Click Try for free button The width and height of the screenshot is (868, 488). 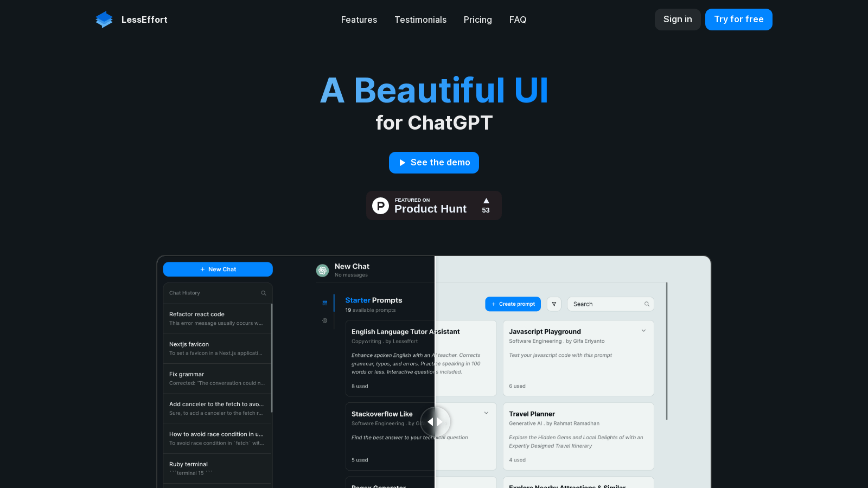(739, 20)
